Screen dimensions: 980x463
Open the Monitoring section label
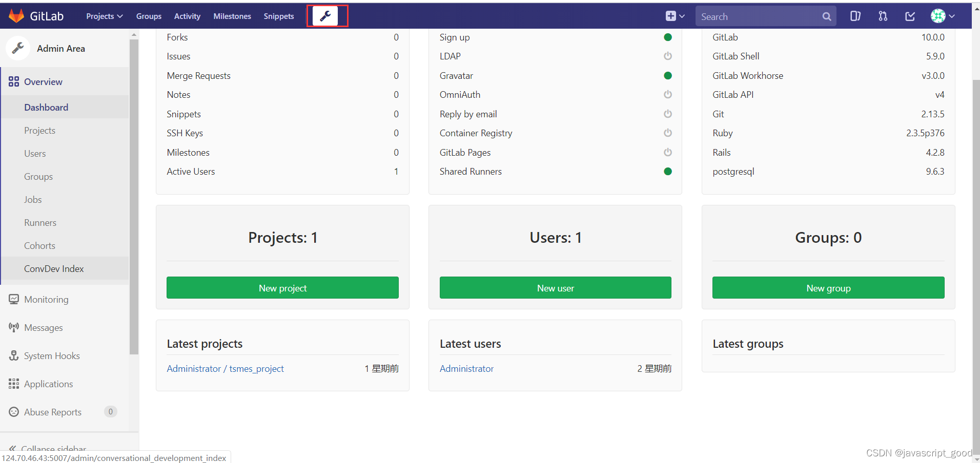(x=46, y=299)
